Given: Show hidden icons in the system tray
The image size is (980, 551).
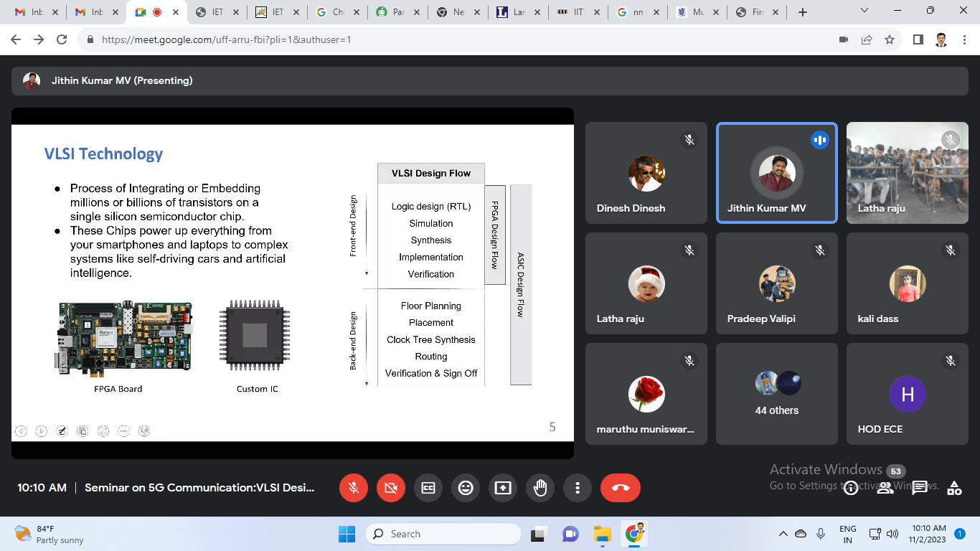Looking at the screenshot, I should pos(783,534).
